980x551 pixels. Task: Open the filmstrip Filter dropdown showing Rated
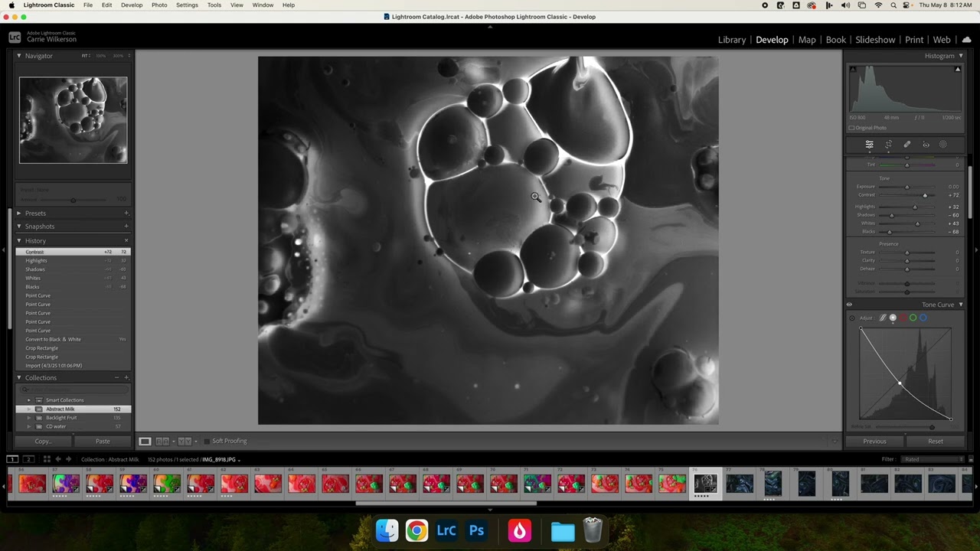pyautogui.click(x=933, y=459)
